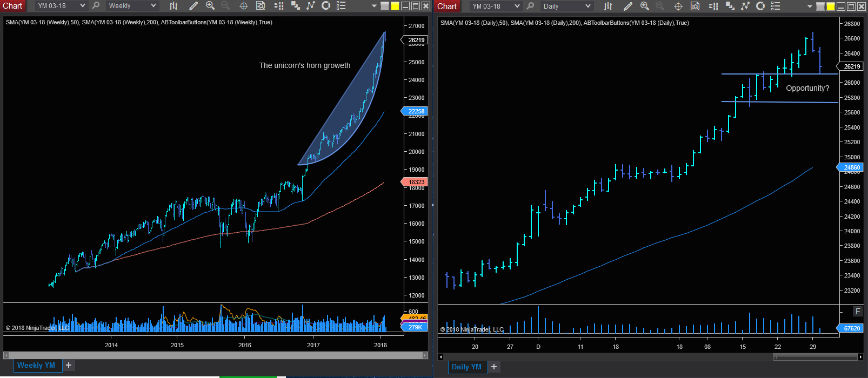Screen dimensions: 868x378
Task: Select 'The unicorn's horn groweth' annotation text
Action: point(305,65)
